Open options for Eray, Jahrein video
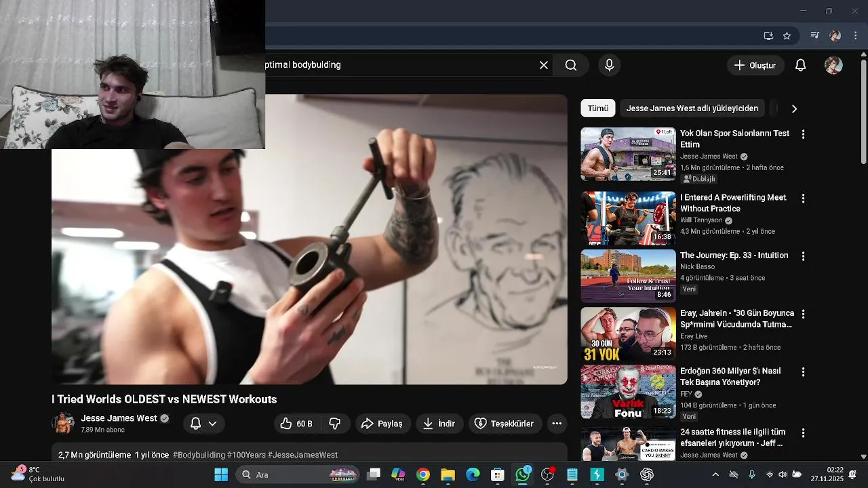The width and height of the screenshot is (868, 488). point(803,314)
